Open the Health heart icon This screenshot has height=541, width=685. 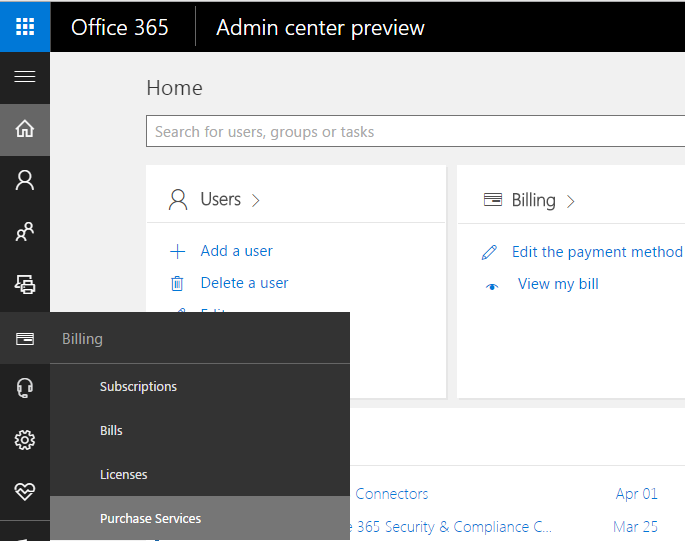[x=25, y=492]
